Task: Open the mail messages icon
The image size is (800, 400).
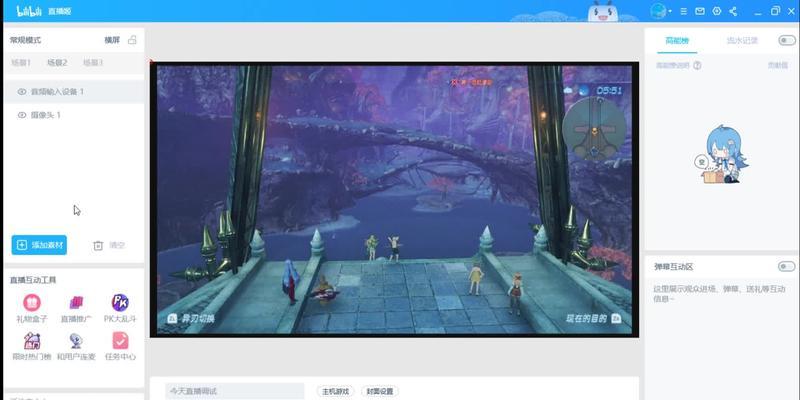Action: pos(700,11)
